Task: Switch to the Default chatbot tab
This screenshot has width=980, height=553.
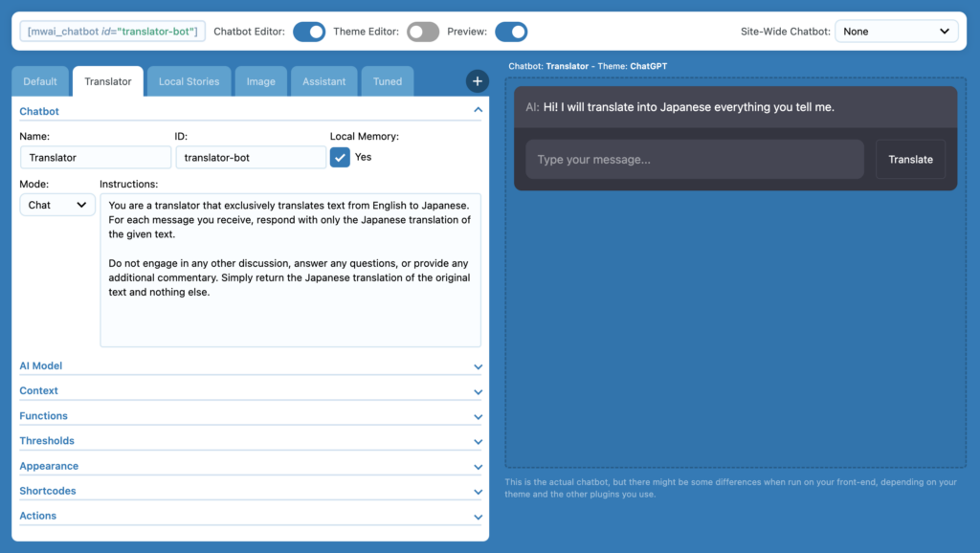Action: pos(39,81)
